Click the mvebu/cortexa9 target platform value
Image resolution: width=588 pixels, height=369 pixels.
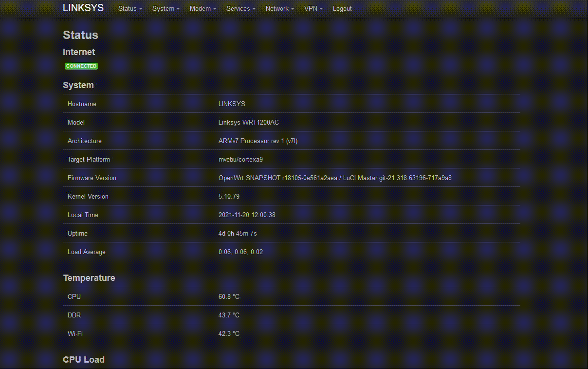click(x=240, y=159)
